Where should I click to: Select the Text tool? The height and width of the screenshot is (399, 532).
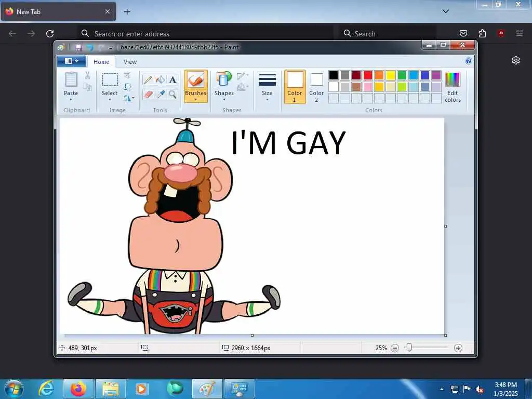point(172,79)
